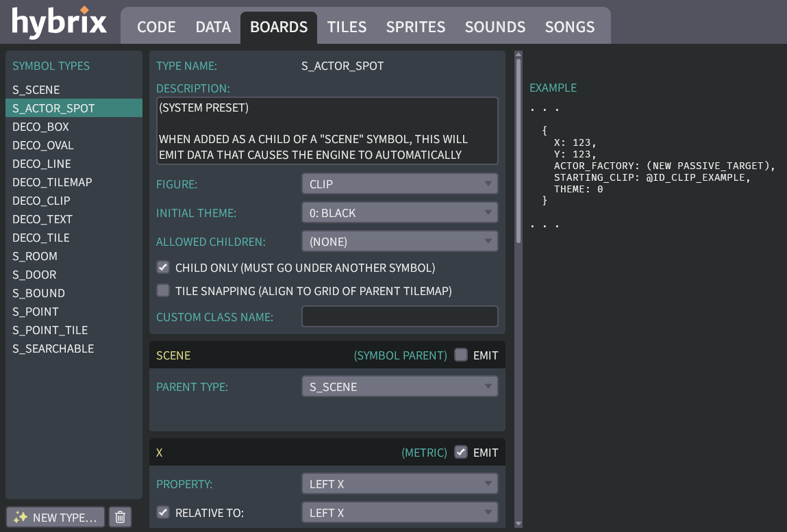The image size is (787, 532).
Task: Open the INITIAL THEME dropdown
Action: pyautogui.click(x=399, y=212)
